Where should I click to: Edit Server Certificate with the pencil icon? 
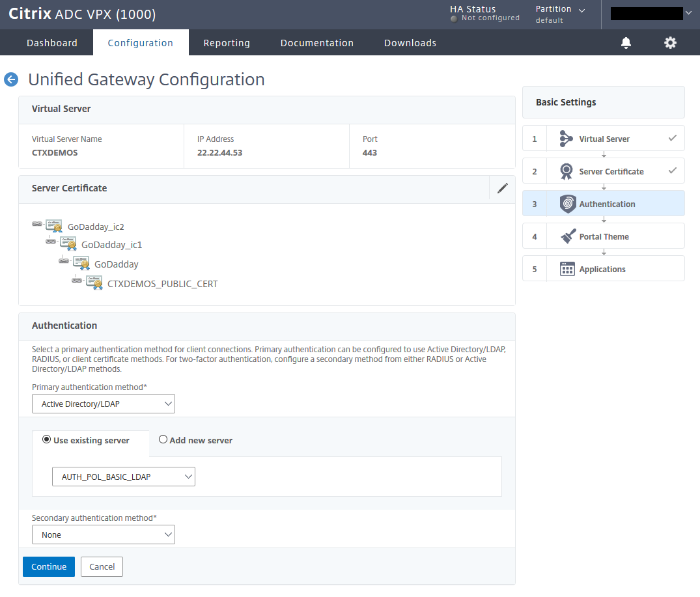[x=502, y=188]
